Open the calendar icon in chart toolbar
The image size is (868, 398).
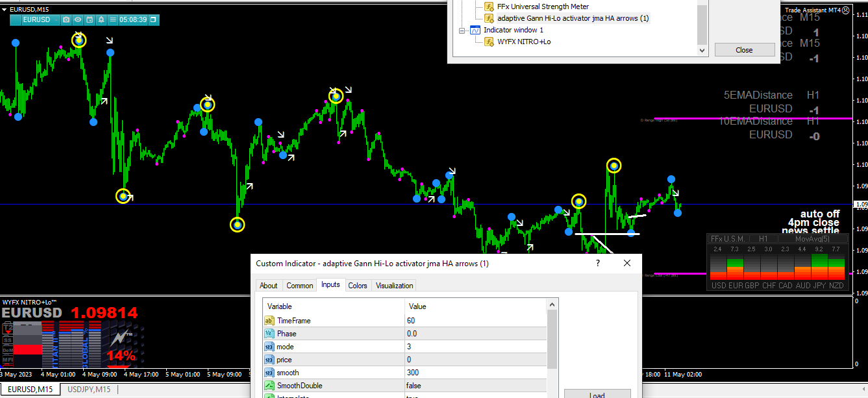[90, 19]
